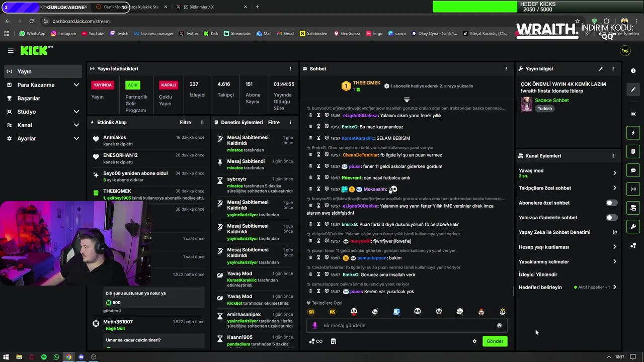Click the Kick logo

[36, 50]
